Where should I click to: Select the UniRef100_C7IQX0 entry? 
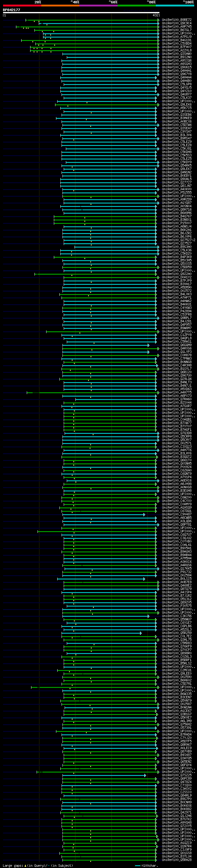(x=176, y=785)
